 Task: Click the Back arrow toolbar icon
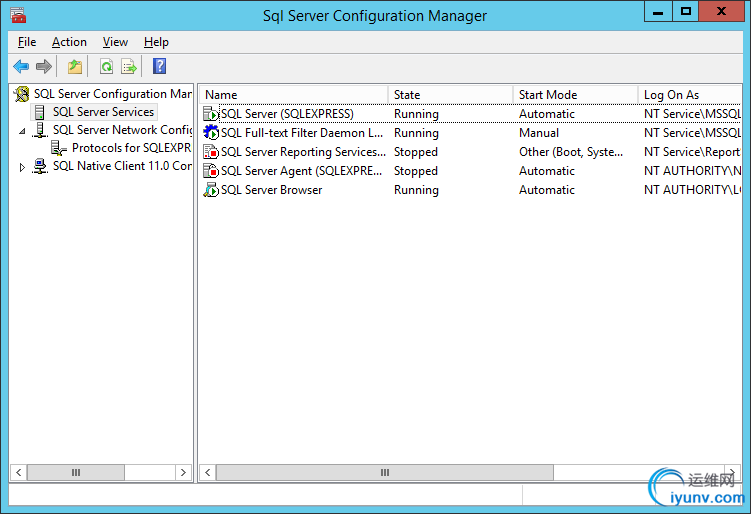point(21,66)
